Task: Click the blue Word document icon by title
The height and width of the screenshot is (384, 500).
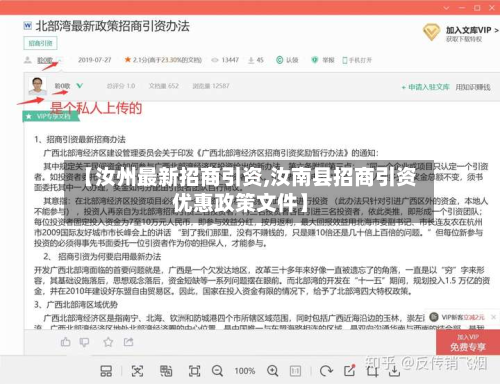Action: (x=28, y=25)
